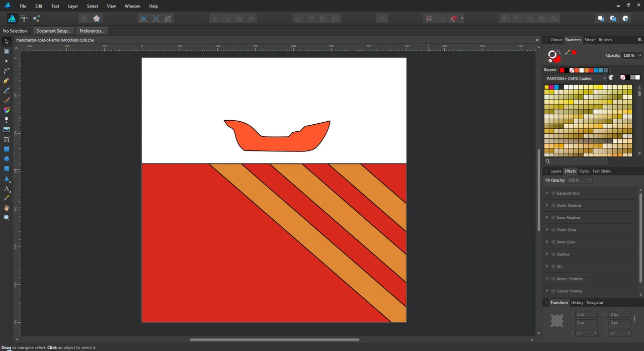Select the Corner tool

pyautogui.click(x=7, y=71)
